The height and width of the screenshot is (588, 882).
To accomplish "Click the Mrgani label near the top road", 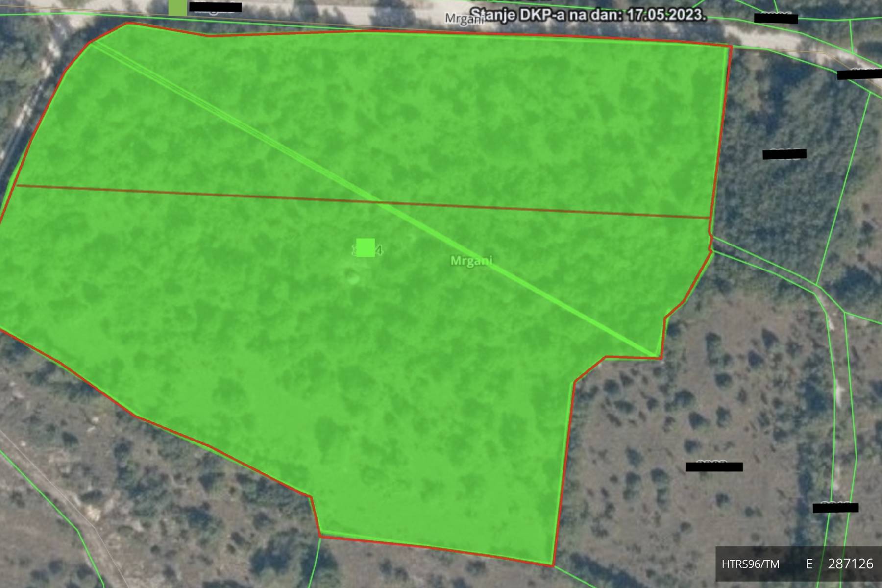I will click(464, 19).
